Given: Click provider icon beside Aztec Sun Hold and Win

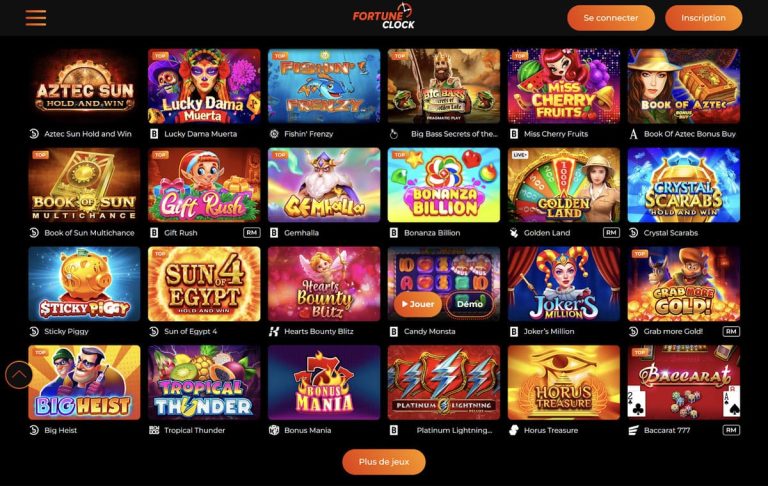Looking at the screenshot, I should tap(34, 134).
